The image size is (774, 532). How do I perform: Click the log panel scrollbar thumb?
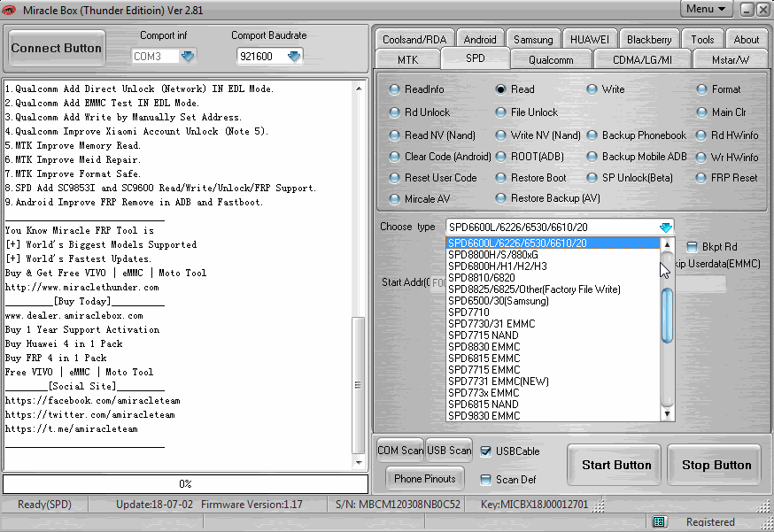click(x=359, y=385)
